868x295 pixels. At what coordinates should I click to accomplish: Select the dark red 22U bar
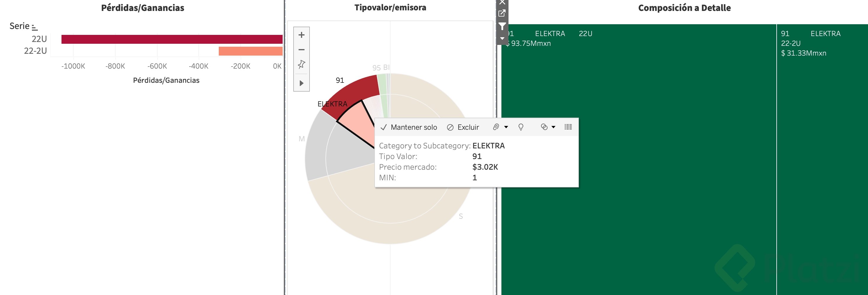click(x=172, y=39)
